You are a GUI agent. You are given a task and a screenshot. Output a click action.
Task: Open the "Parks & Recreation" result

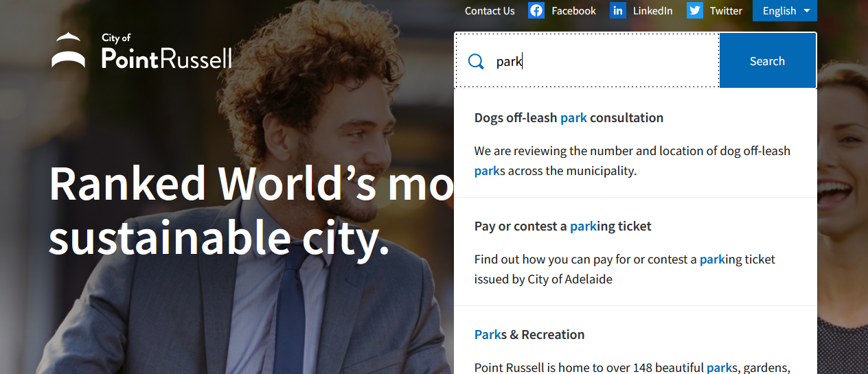coord(529,334)
